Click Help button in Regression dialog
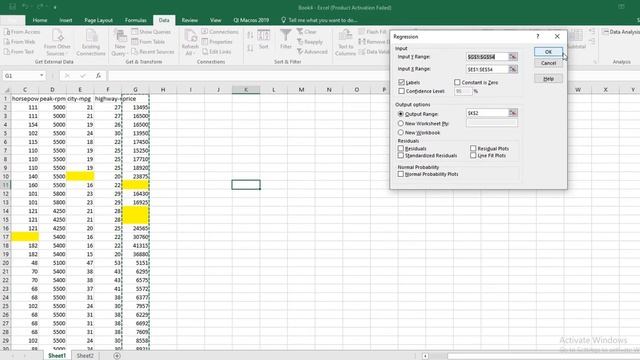This screenshot has width=640, height=360. [x=548, y=79]
